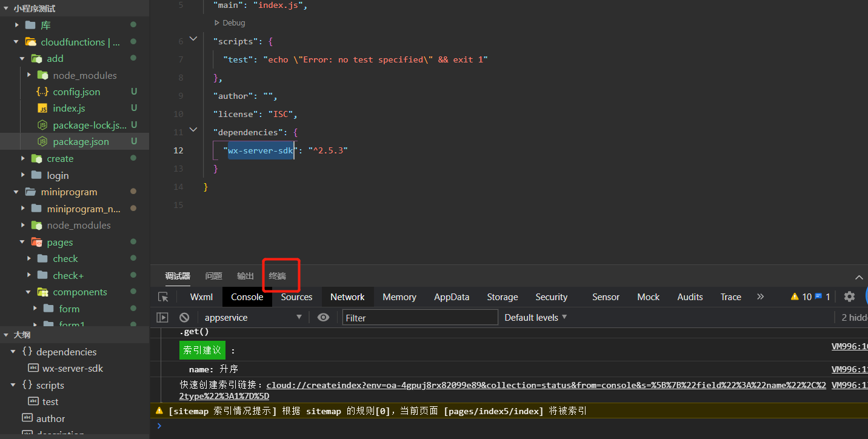Open the 终端 terminal tab
This screenshot has width=868, height=439.
tap(277, 276)
